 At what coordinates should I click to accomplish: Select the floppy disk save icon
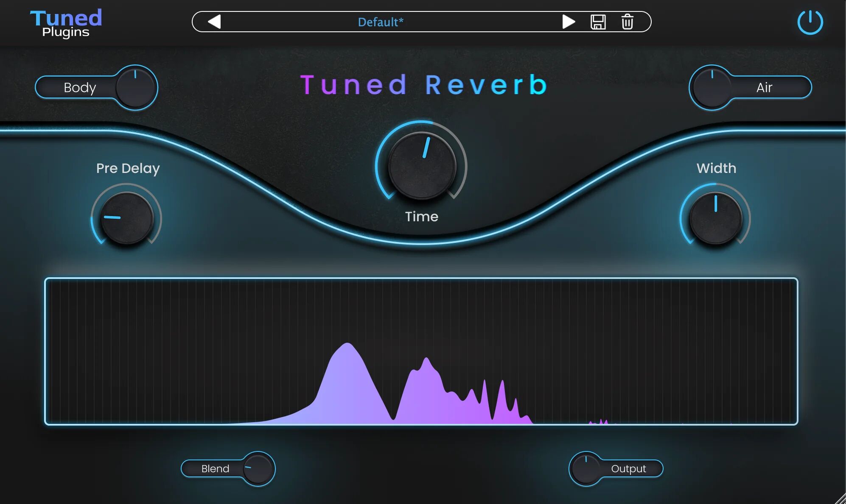(599, 22)
